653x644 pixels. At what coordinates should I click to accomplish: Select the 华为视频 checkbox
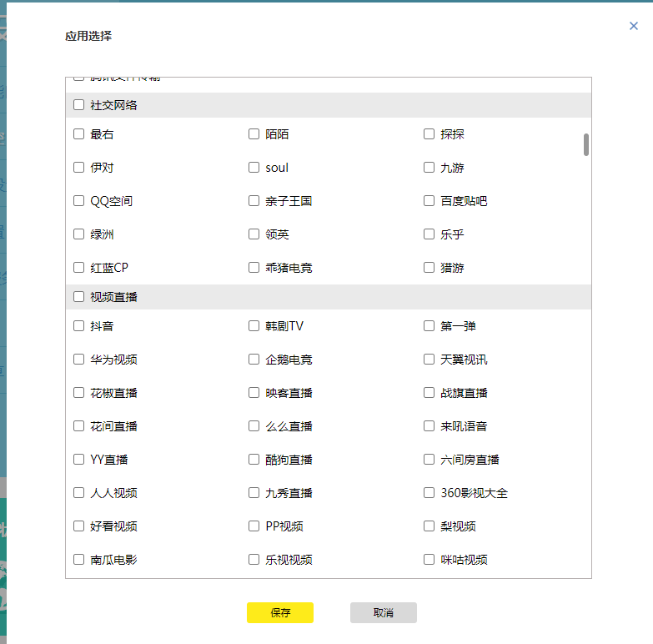click(x=78, y=359)
